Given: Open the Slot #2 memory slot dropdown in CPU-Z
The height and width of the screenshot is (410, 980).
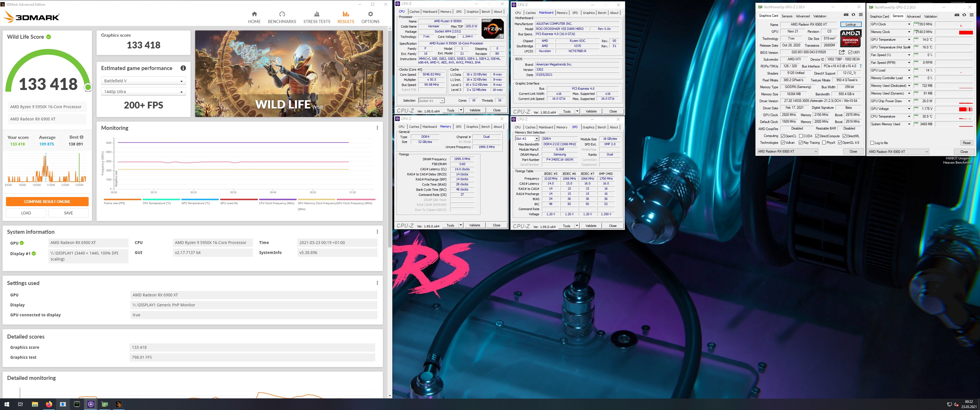Looking at the screenshot, I should click(527, 139).
